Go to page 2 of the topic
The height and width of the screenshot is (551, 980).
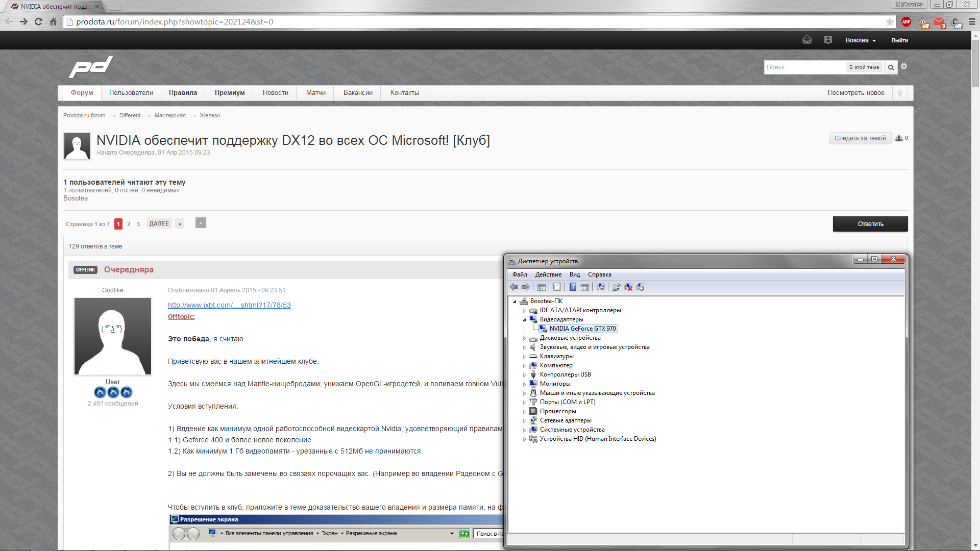129,224
